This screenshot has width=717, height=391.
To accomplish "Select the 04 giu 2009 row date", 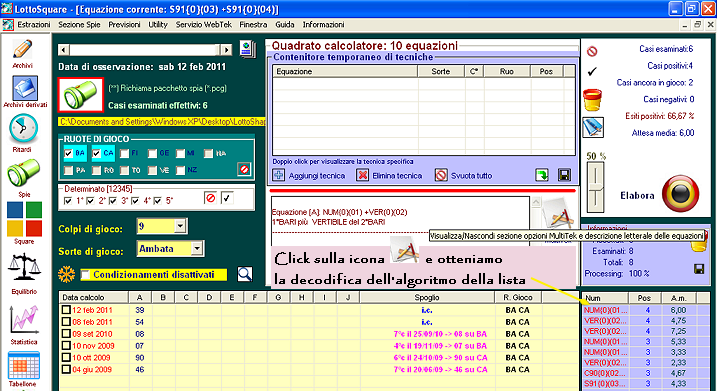I will [x=92, y=370].
